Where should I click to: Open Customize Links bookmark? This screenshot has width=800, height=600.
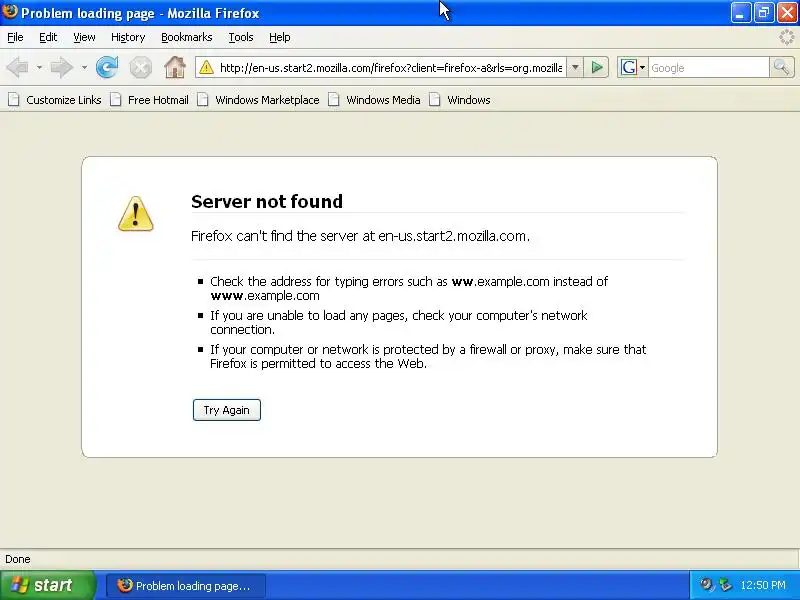point(55,100)
